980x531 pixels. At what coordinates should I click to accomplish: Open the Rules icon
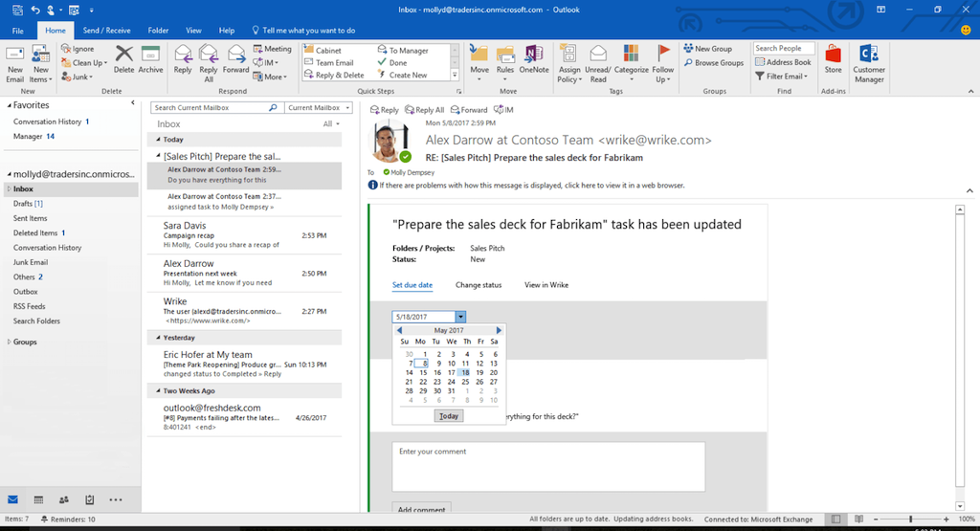505,55
